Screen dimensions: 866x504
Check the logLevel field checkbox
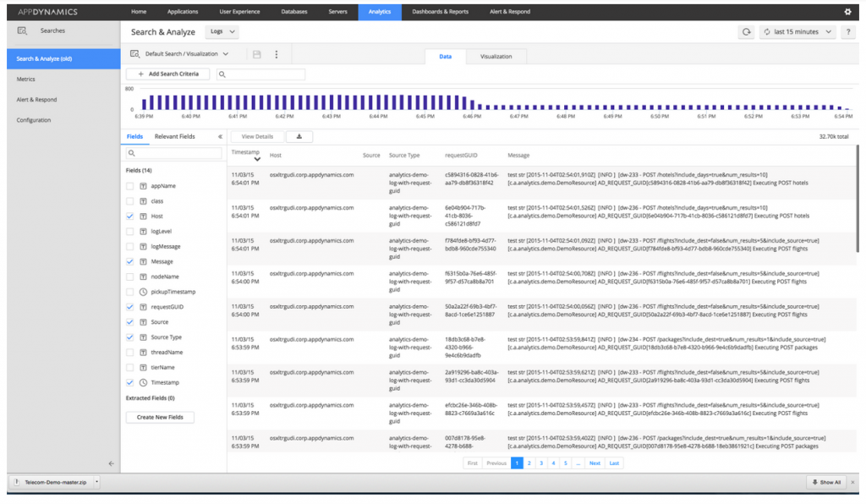coord(129,232)
